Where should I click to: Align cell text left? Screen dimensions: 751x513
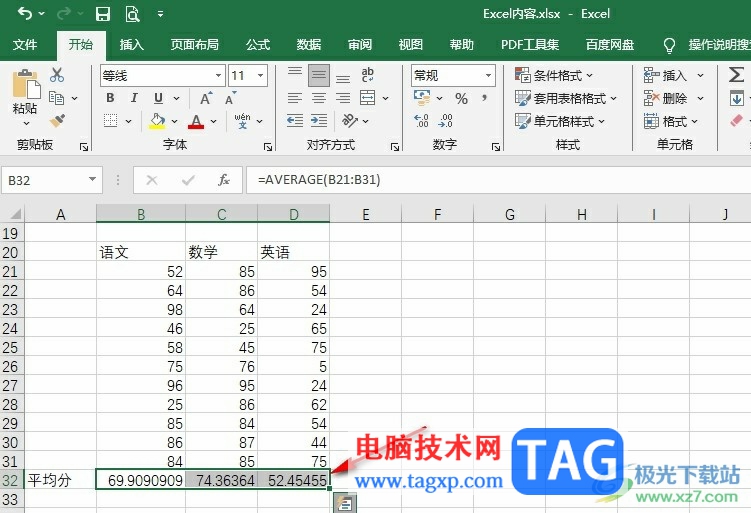295,98
